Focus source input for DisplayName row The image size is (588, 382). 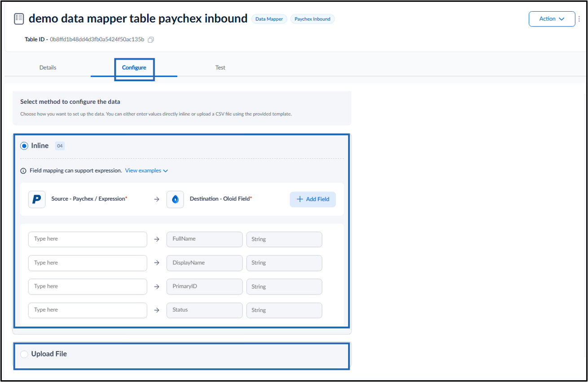(88, 263)
